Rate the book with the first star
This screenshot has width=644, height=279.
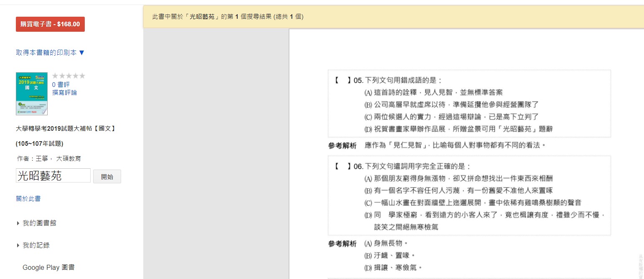(x=55, y=76)
